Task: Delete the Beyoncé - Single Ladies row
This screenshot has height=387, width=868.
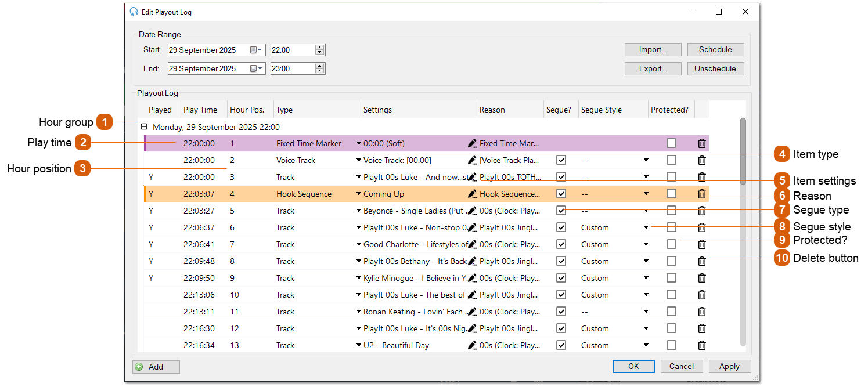Action: 701,210
